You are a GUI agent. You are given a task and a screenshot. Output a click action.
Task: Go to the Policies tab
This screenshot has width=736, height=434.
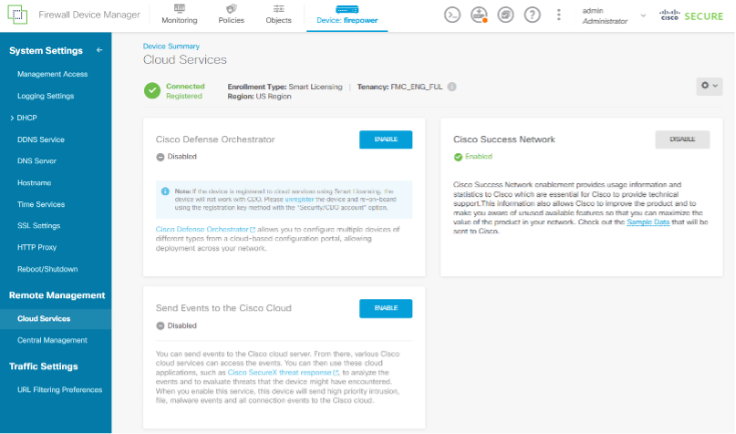(229, 15)
